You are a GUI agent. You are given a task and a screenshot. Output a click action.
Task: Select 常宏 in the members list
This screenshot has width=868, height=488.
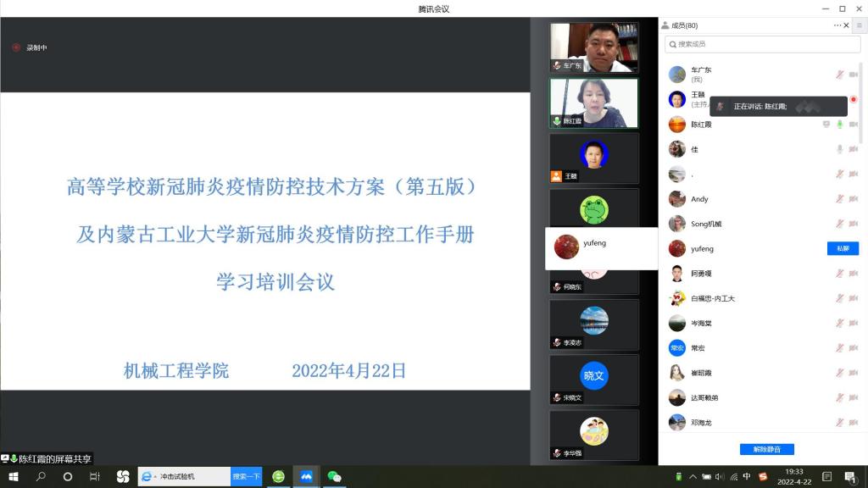(x=698, y=348)
